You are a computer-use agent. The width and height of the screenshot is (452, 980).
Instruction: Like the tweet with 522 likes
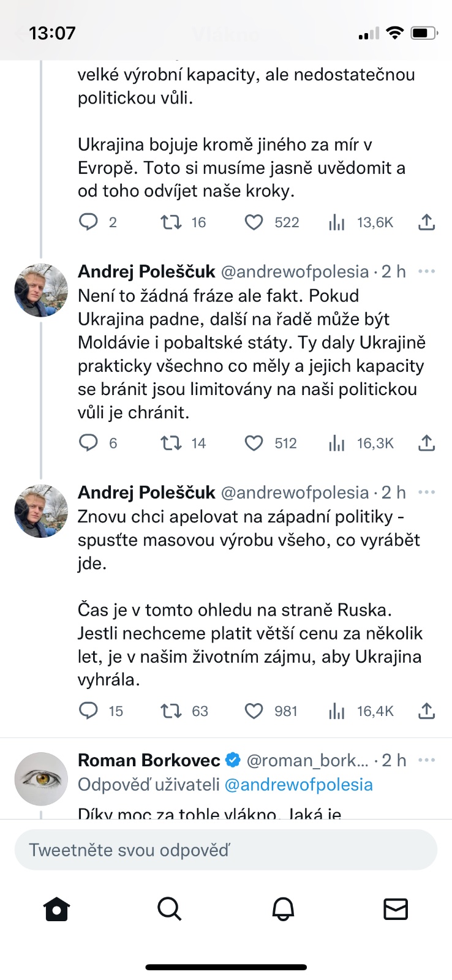click(x=254, y=222)
